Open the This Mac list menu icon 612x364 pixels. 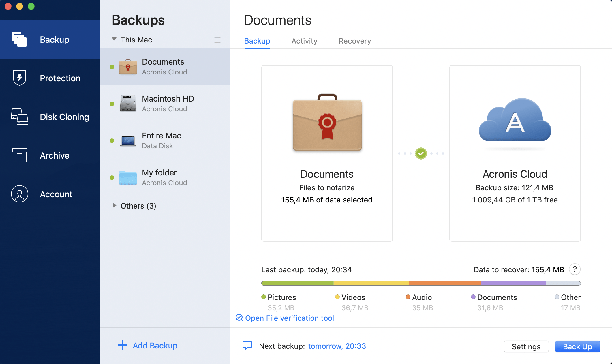pyautogui.click(x=217, y=40)
